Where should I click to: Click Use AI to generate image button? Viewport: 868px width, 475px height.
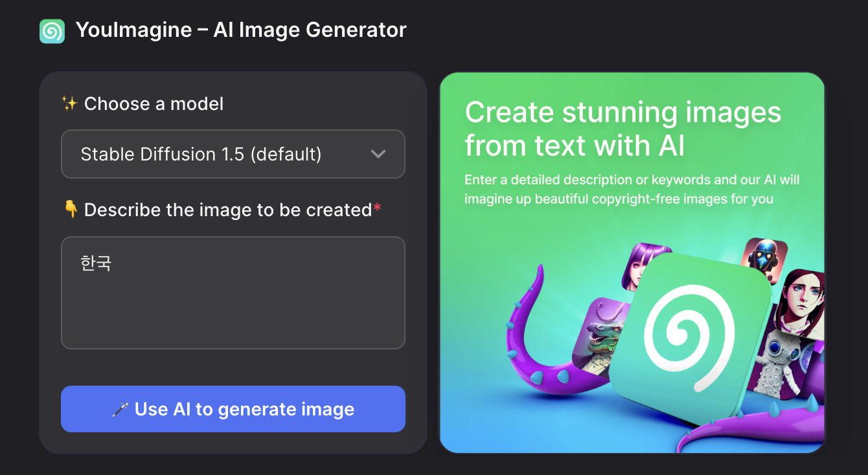click(x=233, y=409)
